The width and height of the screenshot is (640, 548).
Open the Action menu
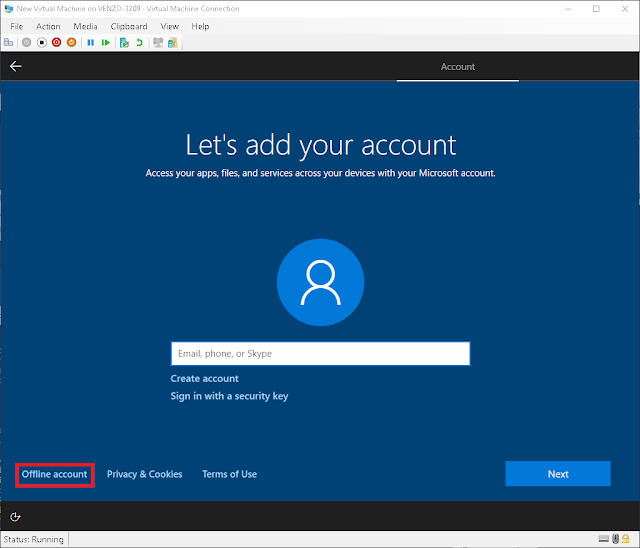pos(48,27)
